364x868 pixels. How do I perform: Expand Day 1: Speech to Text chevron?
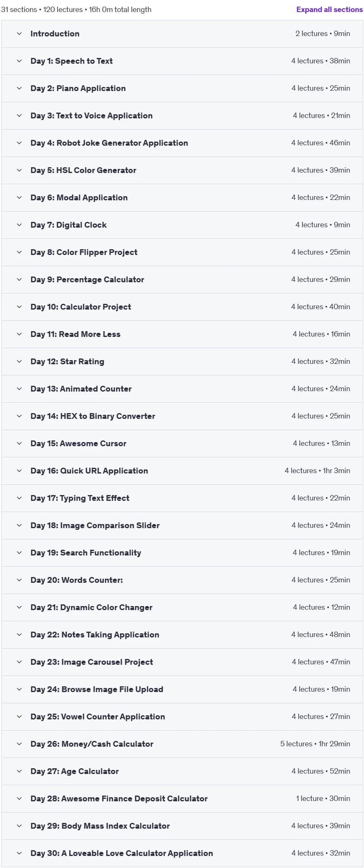pos(19,61)
